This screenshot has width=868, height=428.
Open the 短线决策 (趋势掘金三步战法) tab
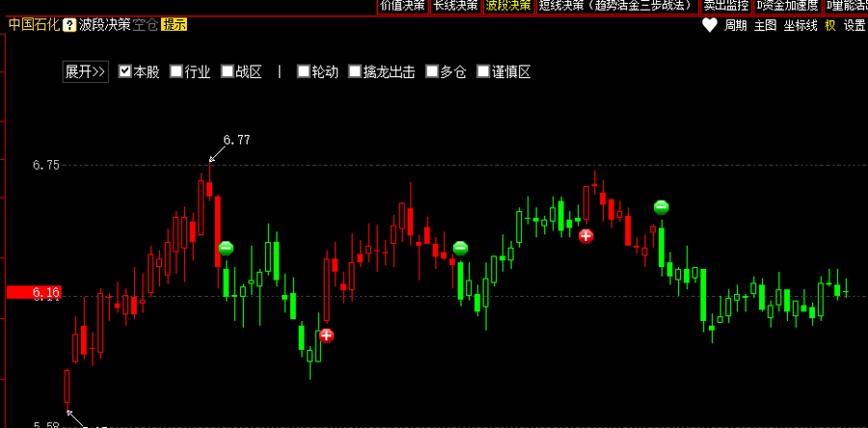pos(617,6)
